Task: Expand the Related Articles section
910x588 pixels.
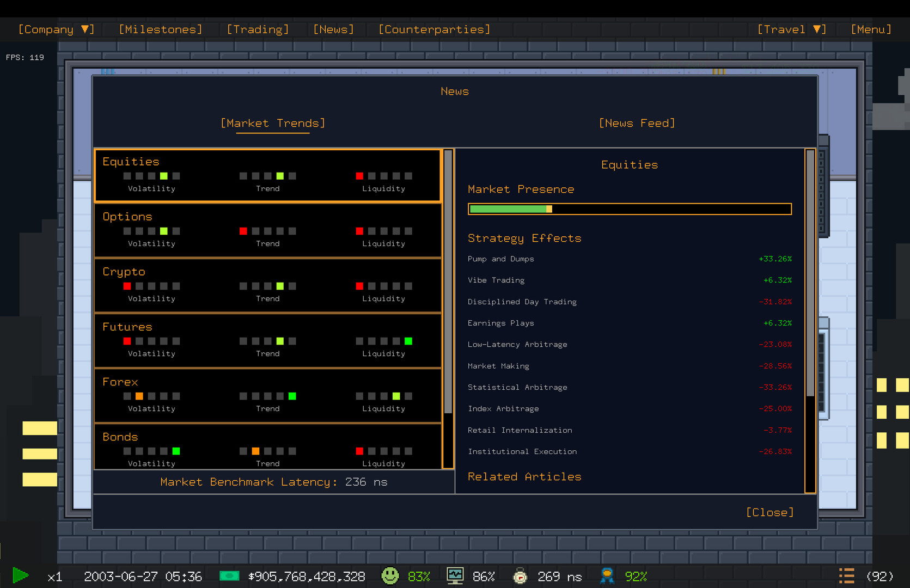Action: (524, 476)
